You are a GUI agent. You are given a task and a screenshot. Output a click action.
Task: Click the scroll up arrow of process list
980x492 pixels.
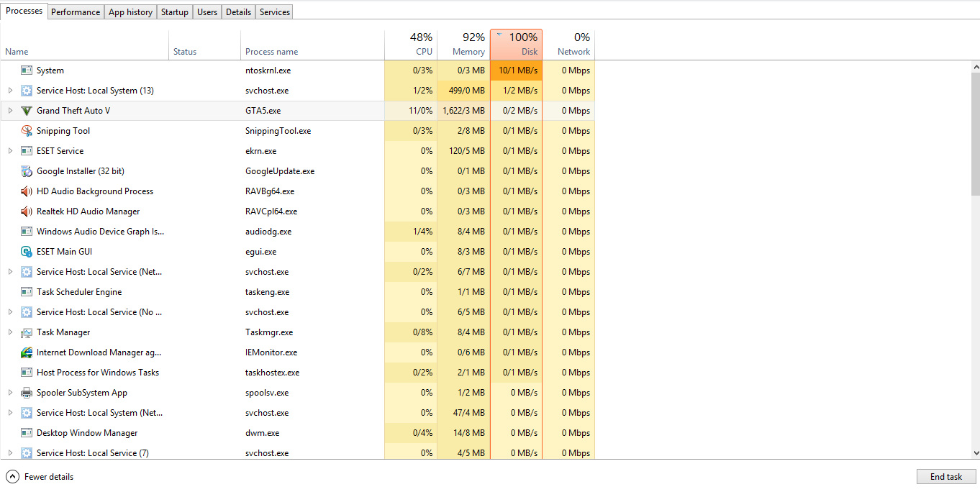coord(975,67)
